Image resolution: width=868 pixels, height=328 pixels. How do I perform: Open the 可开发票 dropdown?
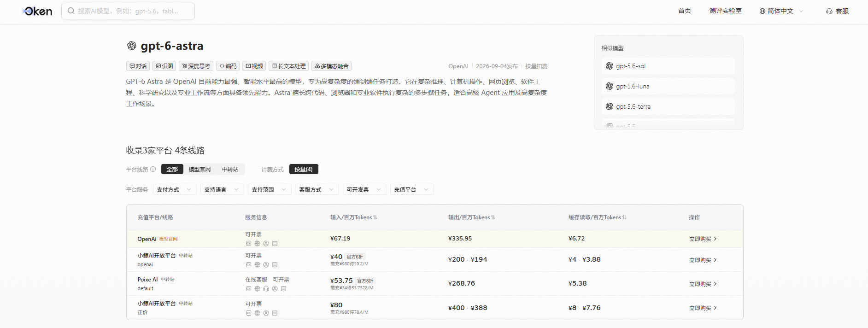tap(364, 189)
